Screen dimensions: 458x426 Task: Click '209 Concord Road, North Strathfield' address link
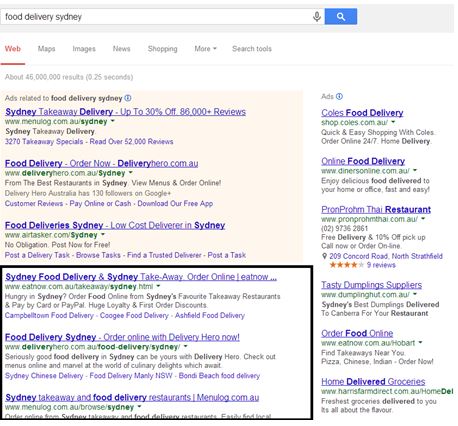[386, 256]
